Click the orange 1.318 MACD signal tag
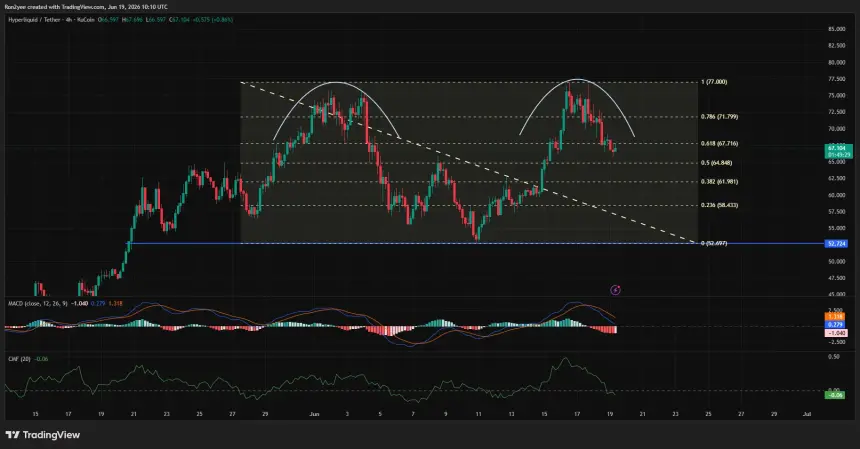The width and height of the screenshot is (860, 449). tap(835, 317)
